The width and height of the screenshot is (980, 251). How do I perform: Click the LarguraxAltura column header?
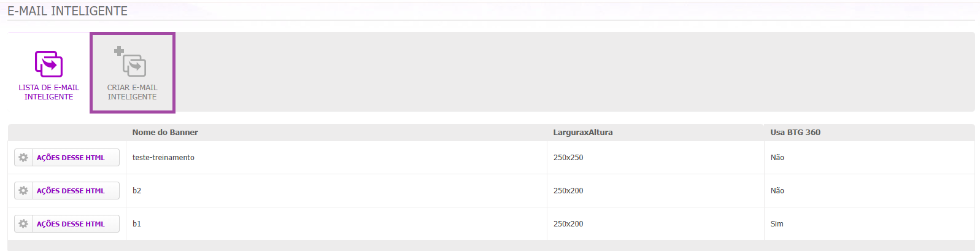[x=583, y=133]
